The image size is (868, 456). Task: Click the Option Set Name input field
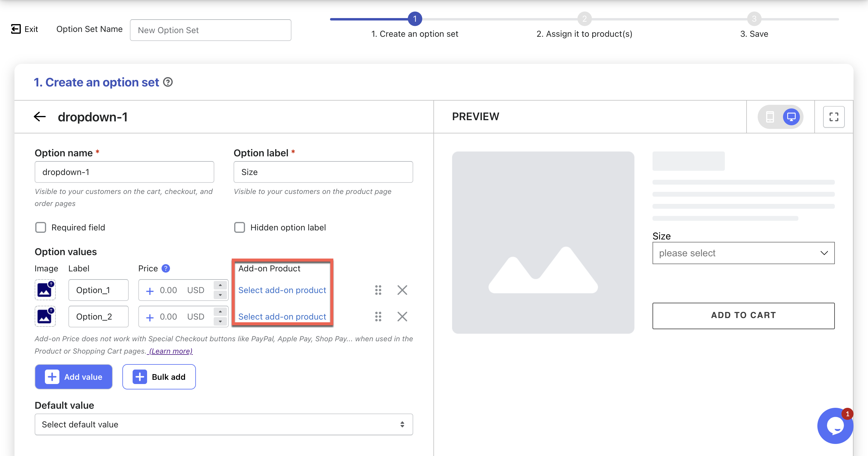click(210, 30)
